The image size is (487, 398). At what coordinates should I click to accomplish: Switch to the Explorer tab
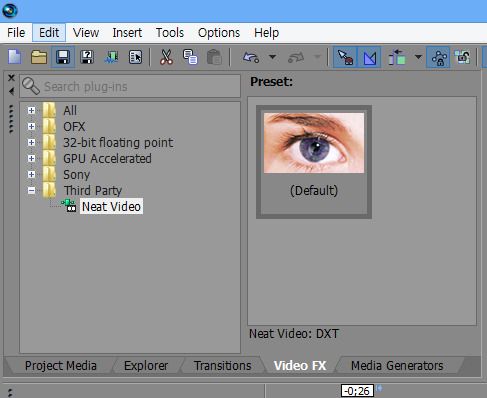pyautogui.click(x=146, y=366)
